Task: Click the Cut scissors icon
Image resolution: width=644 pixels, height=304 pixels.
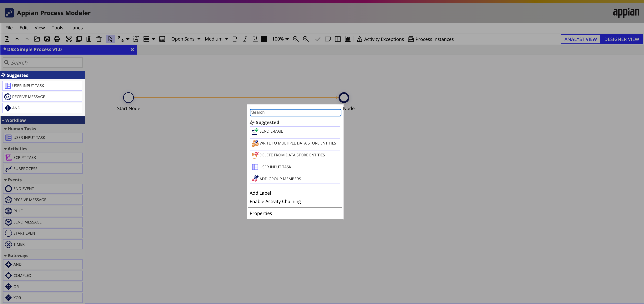Action: pos(69,39)
